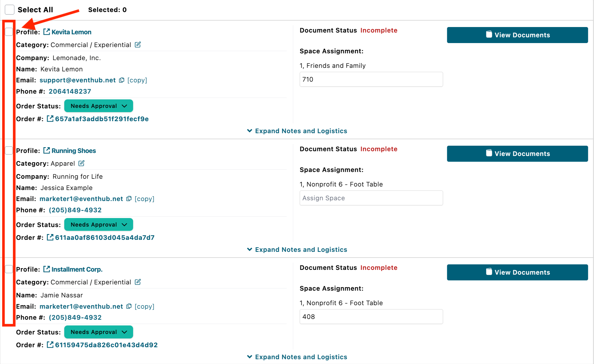This screenshot has width=594, height=364.
Task: Click edit category icon for Kevita Lemon
Action: 138,45
